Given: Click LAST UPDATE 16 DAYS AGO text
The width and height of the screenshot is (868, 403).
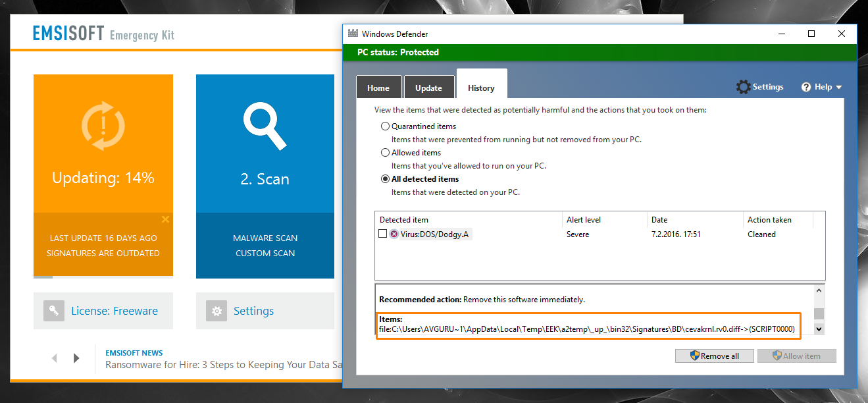Looking at the screenshot, I should (x=103, y=238).
